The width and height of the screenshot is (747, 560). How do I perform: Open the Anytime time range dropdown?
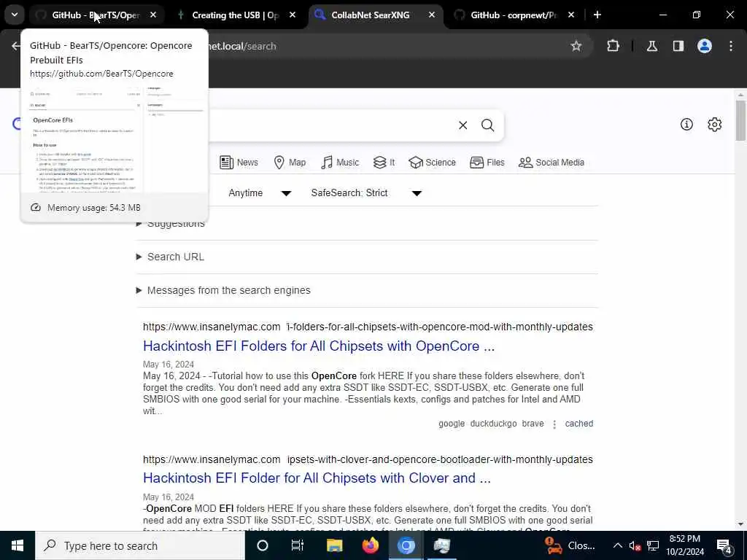pos(260,192)
